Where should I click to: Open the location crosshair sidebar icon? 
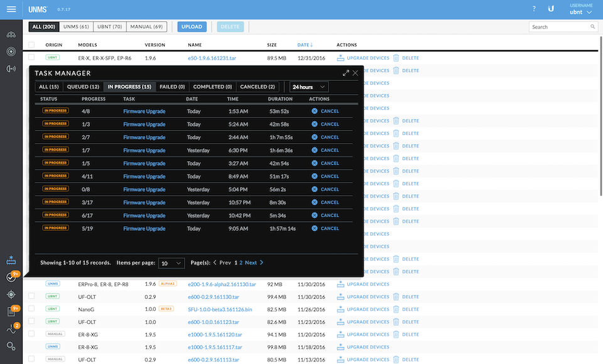(11, 294)
